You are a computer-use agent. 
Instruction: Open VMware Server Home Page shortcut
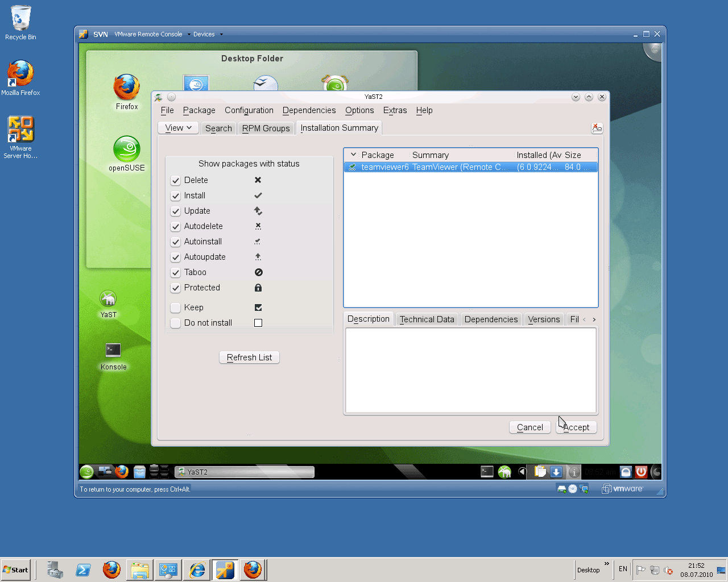[x=20, y=129]
